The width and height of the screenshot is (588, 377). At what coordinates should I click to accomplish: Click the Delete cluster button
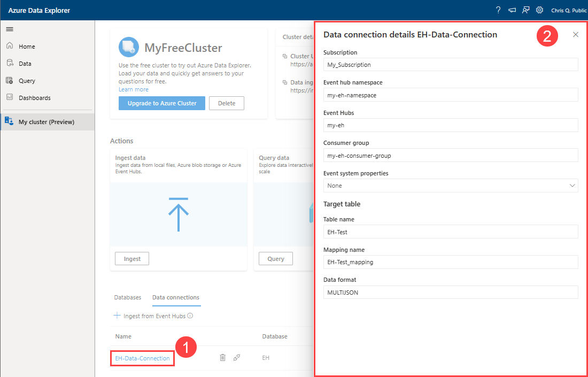click(x=227, y=103)
